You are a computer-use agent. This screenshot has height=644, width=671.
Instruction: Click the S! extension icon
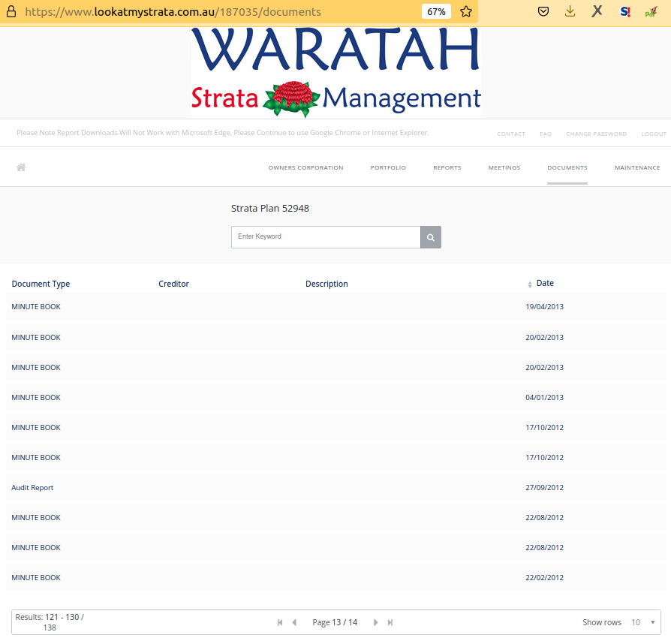[x=625, y=11]
